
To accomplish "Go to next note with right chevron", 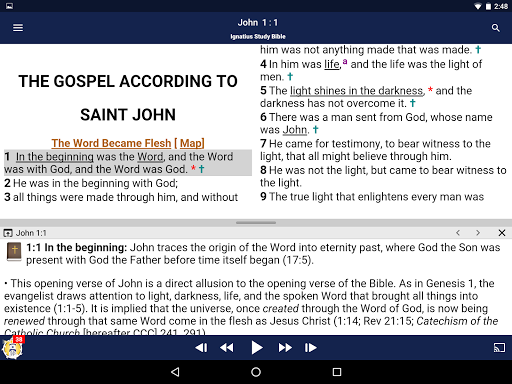I will click(478, 233).
